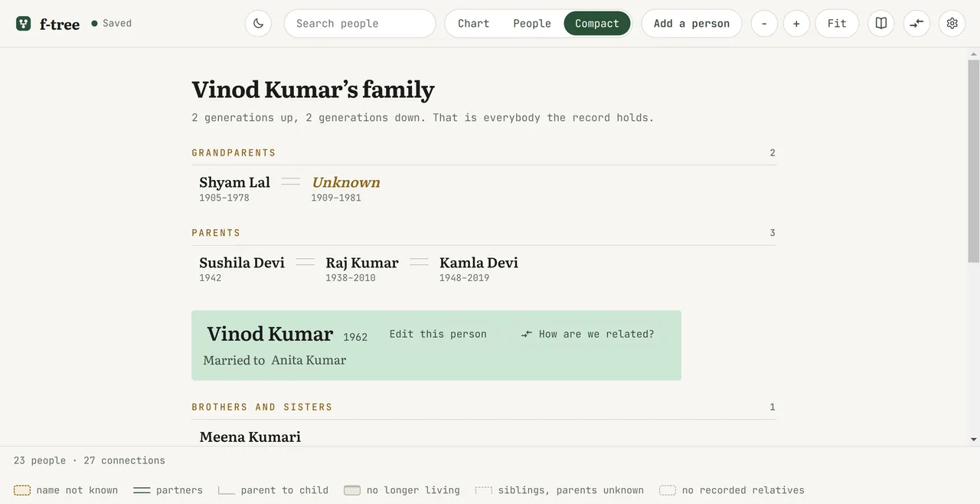Toggle dark mode with the moon icon
Screen dimensions: 980x504
point(258,23)
